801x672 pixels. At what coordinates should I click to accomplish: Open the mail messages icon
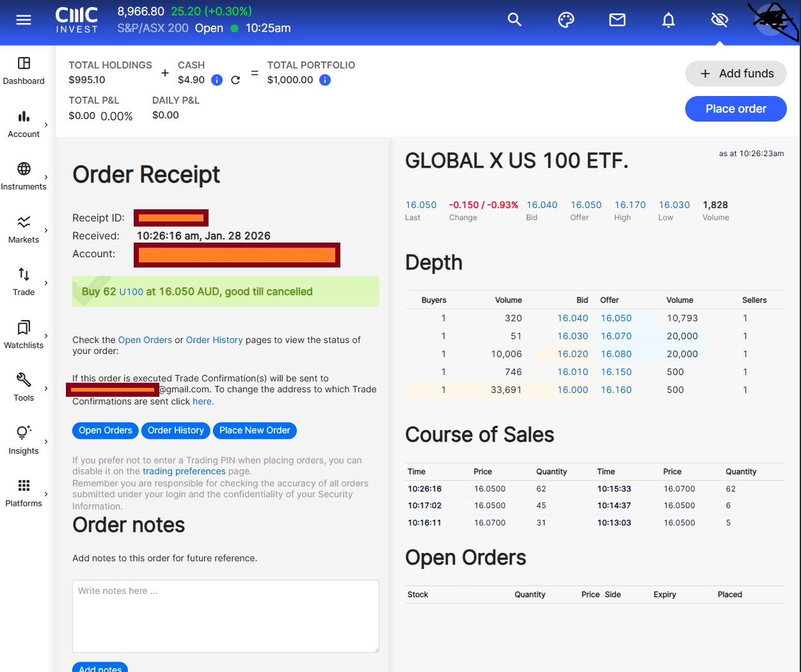click(x=617, y=20)
